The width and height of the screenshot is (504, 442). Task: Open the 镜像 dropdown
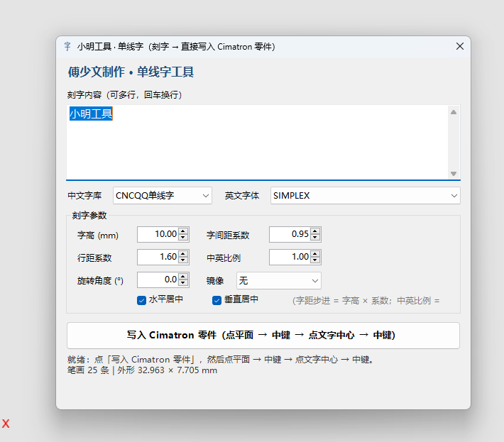(x=279, y=280)
